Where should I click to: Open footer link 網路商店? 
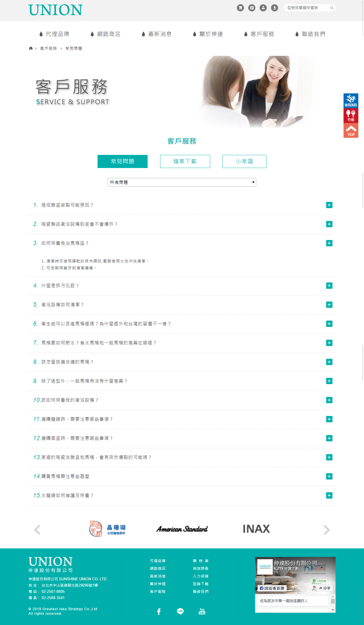(158, 568)
